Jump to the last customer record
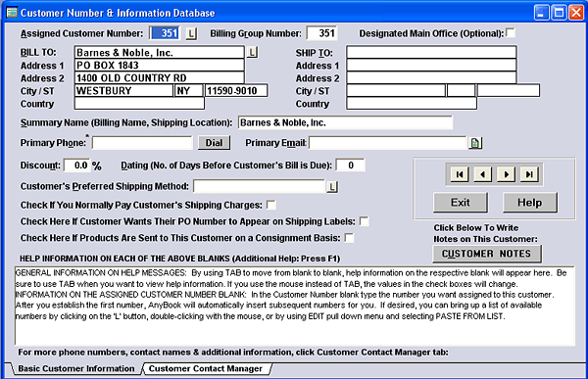This screenshot has width=588, height=379. [529, 174]
